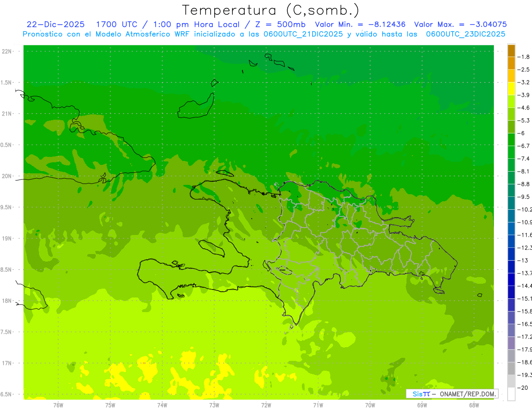This screenshot has width=532, height=411.
Task: Click the '72W' longitude label
Action: pos(266,405)
